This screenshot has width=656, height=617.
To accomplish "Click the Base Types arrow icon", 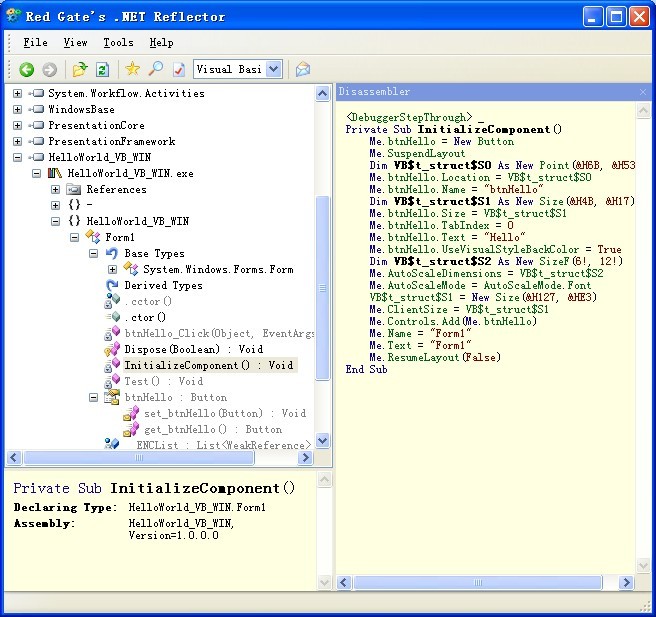I will (x=112, y=253).
